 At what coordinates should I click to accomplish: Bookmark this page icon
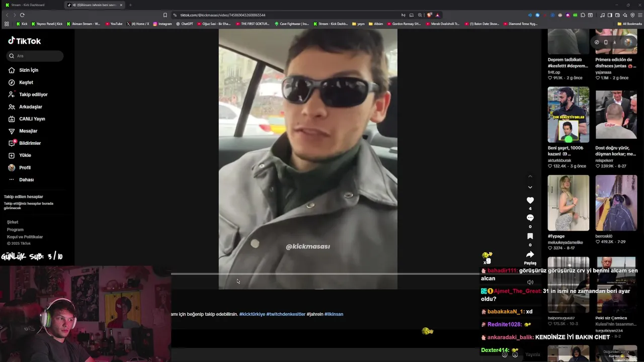[x=165, y=15]
